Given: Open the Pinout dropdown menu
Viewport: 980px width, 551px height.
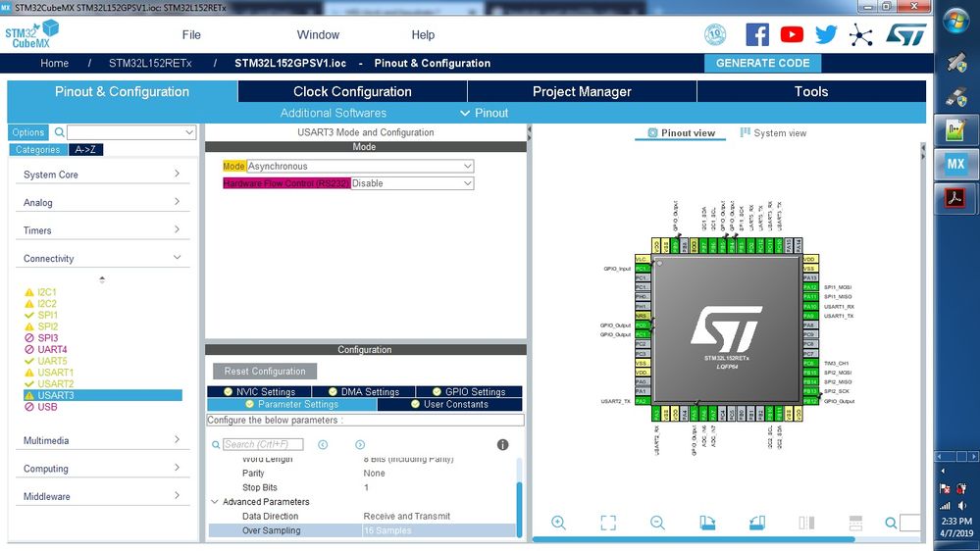Looking at the screenshot, I should pos(485,113).
